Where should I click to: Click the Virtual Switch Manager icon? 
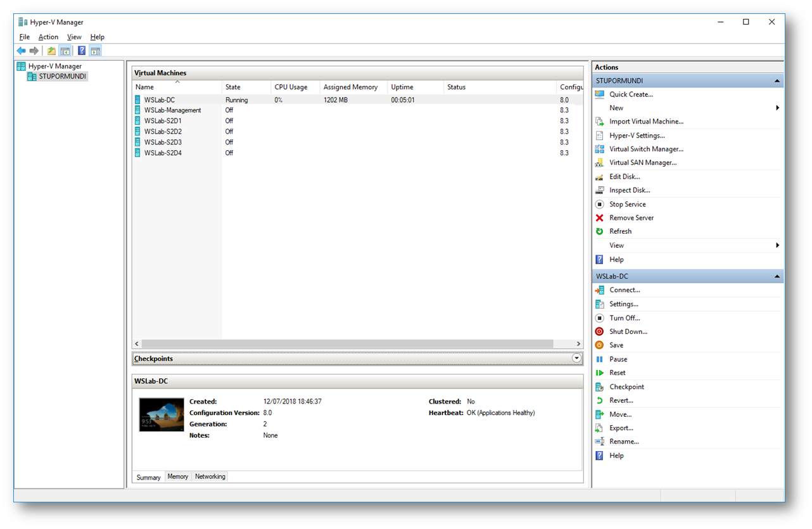(600, 150)
